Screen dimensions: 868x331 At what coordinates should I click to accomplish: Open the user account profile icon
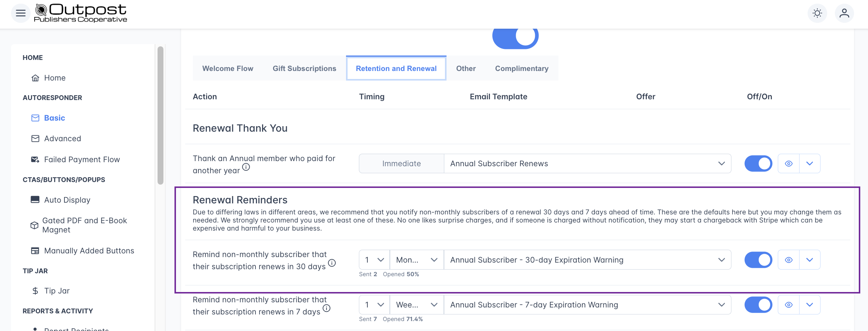844,13
